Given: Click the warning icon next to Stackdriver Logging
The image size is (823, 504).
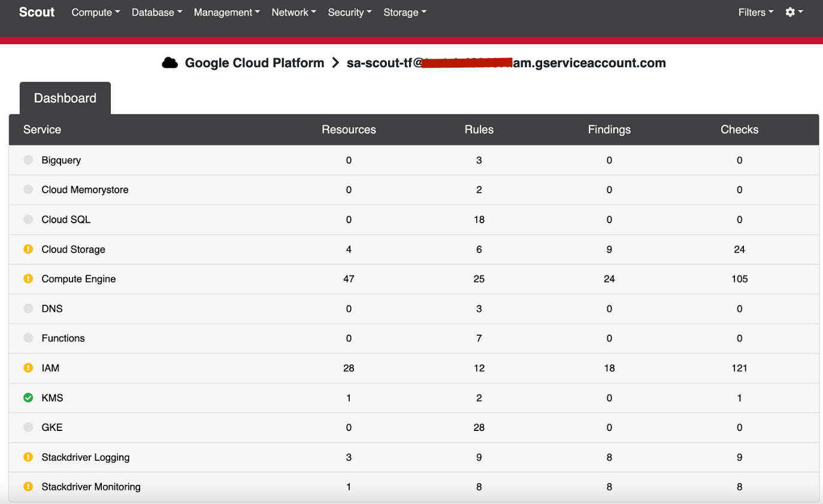Looking at the screenshot, I should pyautogui.click(x=28, y=457).
